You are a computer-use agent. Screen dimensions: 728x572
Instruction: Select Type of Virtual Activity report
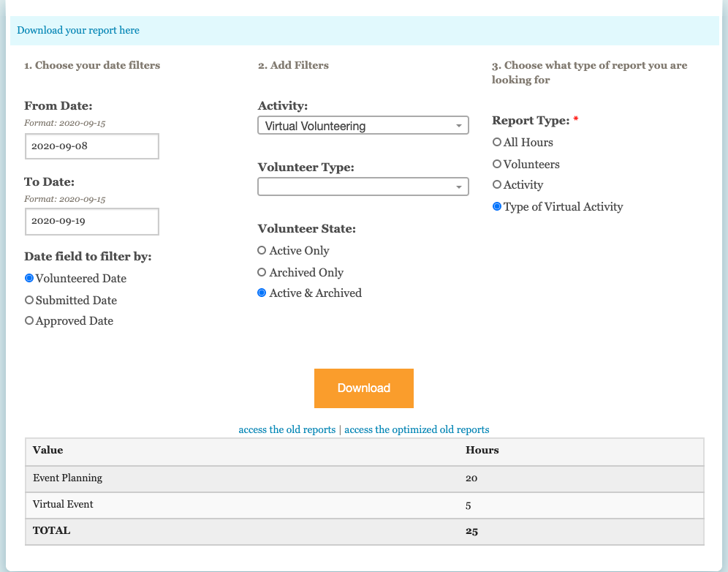(x=497, y=206)
